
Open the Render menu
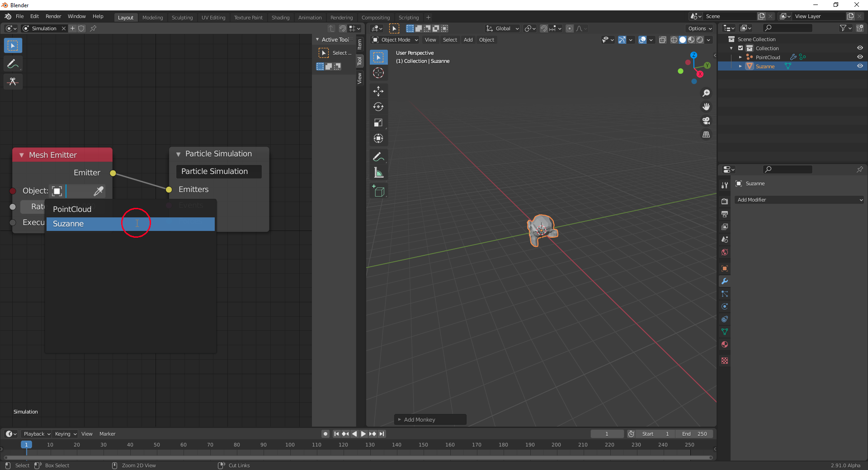53,16
